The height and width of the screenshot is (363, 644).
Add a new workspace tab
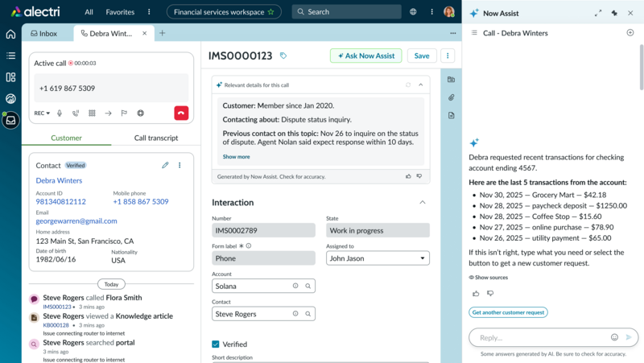(x=163, y=33)
